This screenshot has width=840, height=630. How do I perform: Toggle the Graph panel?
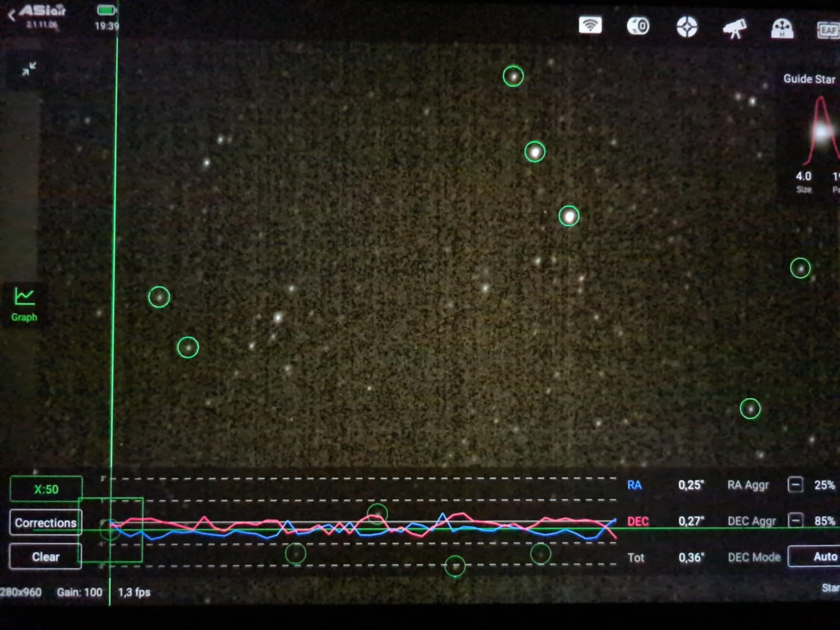(x=24, y=305)
